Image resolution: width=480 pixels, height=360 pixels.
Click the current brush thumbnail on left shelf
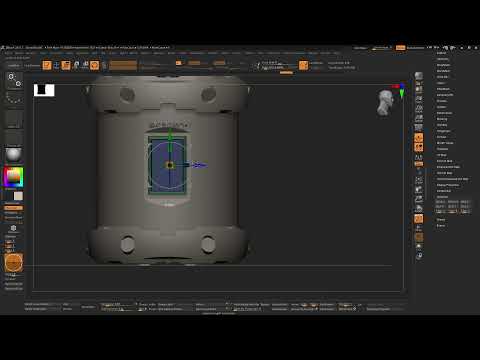click(14, 81)
